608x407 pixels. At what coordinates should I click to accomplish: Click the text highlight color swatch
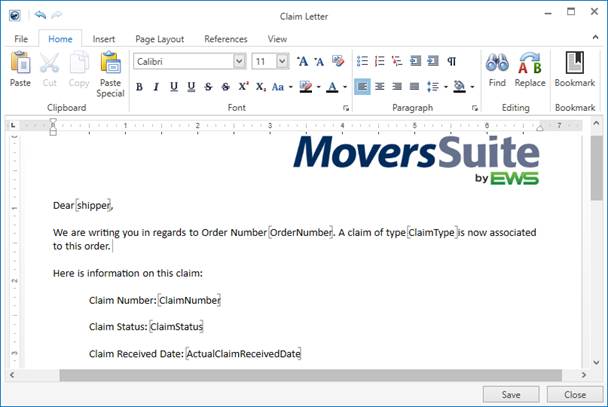click(305, 87)
